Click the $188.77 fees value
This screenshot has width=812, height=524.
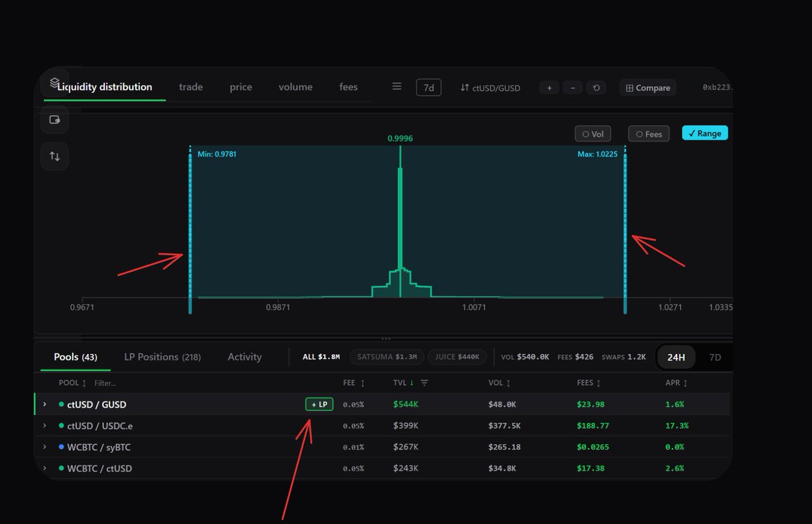(593, 426)
